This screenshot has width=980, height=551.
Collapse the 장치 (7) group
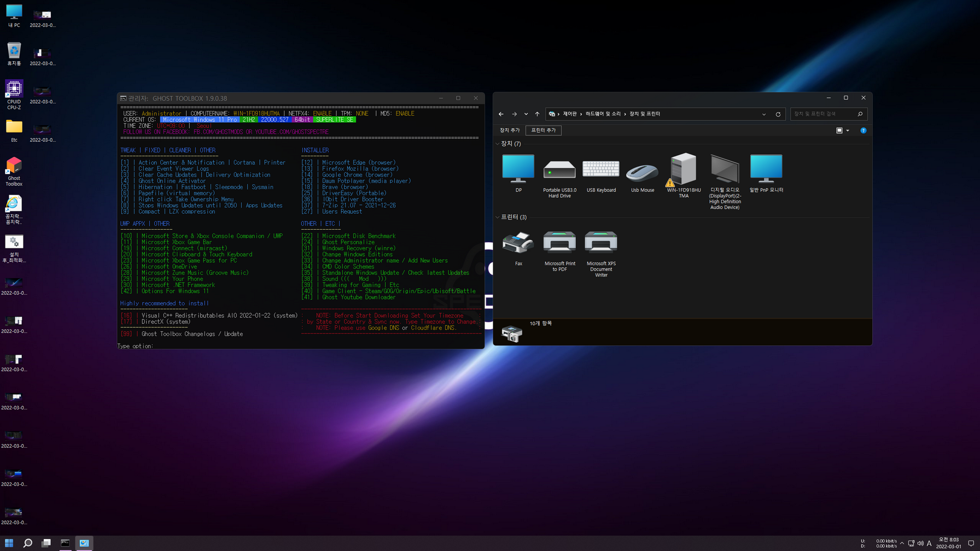[x=497, y=144]
